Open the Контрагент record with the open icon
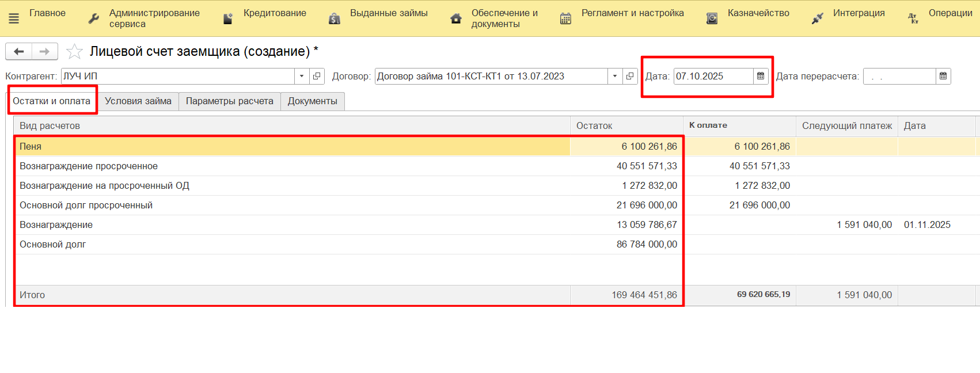Viewport: 980px width, 373px height. click(317, 76)
